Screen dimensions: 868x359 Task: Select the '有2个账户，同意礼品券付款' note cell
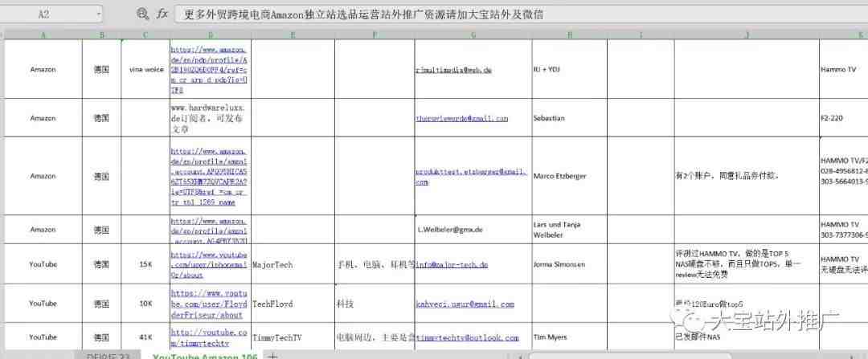(747, 177)
